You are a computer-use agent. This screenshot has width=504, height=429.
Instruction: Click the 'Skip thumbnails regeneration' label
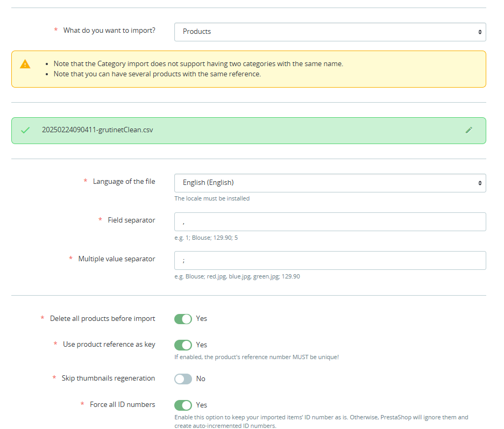pyautogui.click(x=108, y=378)
